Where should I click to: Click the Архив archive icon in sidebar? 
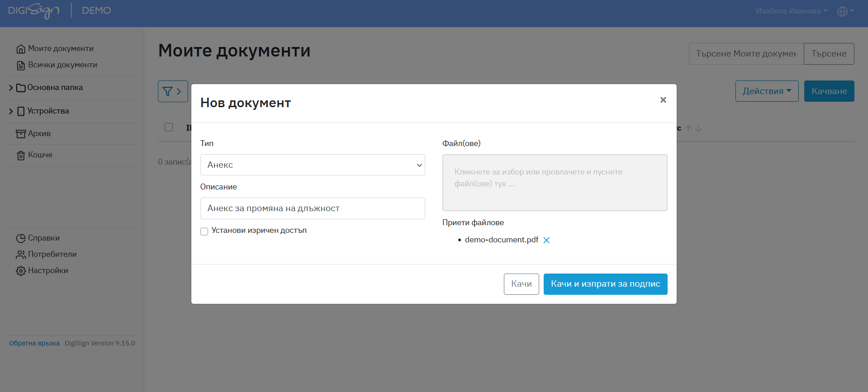pyautogui.click(x=21, y=134)
